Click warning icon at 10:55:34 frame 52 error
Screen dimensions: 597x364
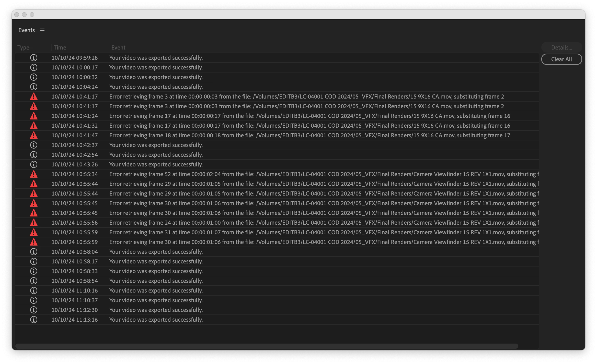tap(33, 174)
